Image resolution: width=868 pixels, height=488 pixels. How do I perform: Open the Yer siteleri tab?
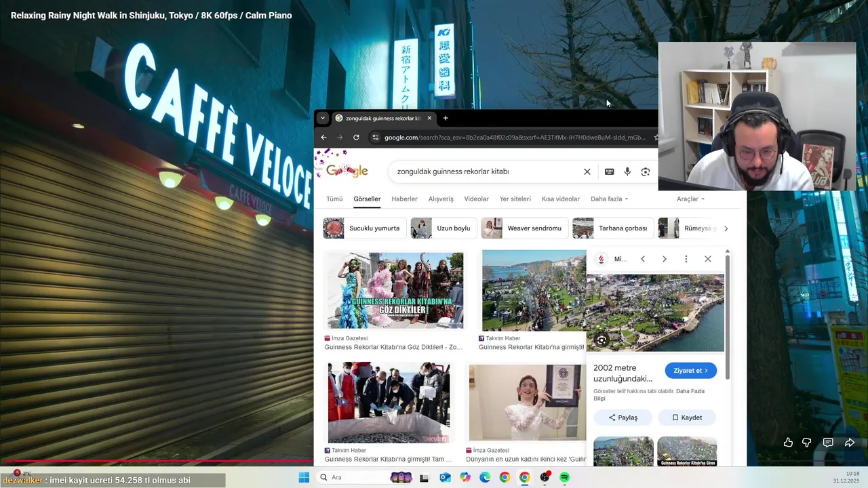(x=515, y=199)
